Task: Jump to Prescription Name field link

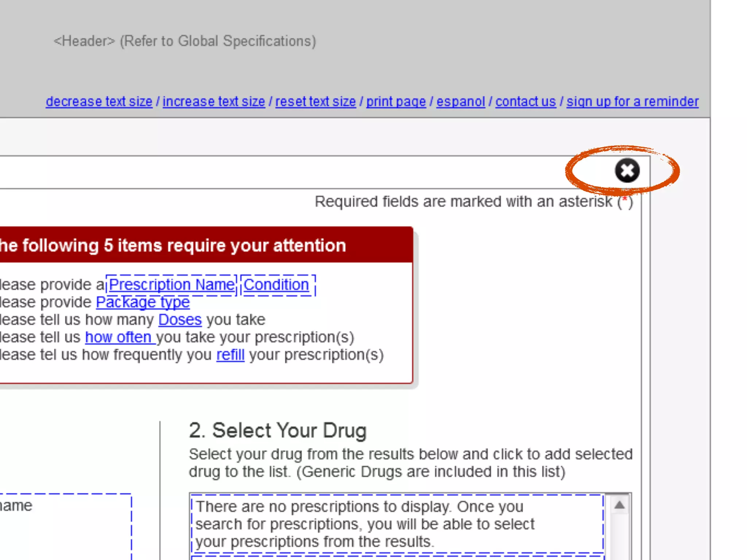Action: (171, 285)
